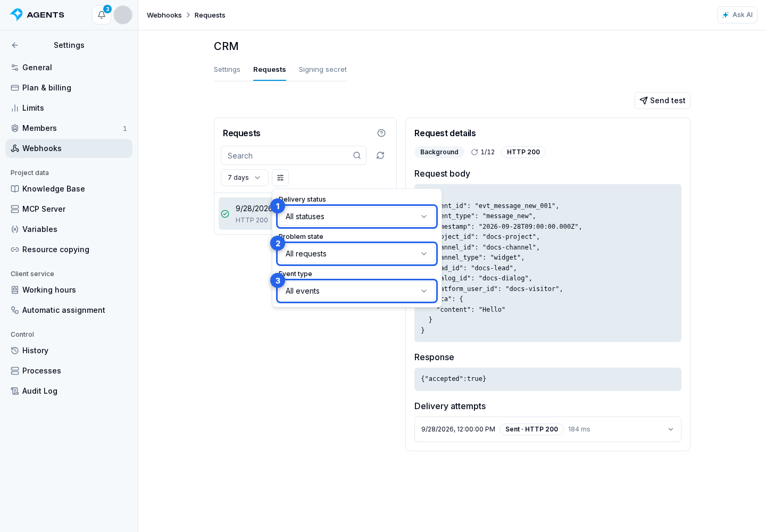
Task: Click Webhooks breadcrumb link
Action: click(164, 15)
